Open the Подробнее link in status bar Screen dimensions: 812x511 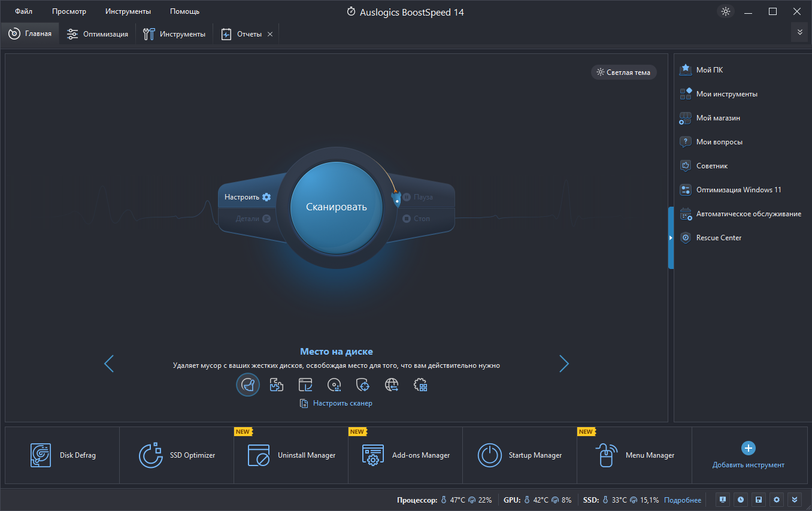(x=682, y=500)
